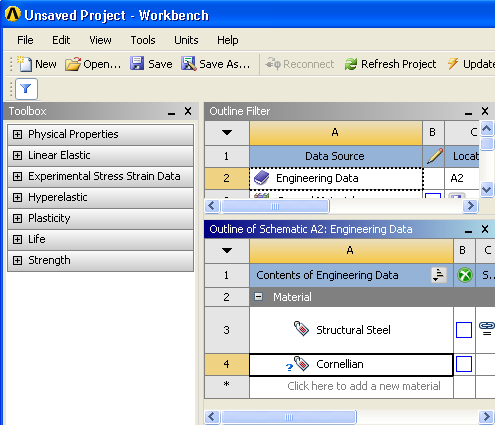The height and width of the screenshot is (425, 495).
Task: Expand Plasticity toolbox group
Action: 17,218
